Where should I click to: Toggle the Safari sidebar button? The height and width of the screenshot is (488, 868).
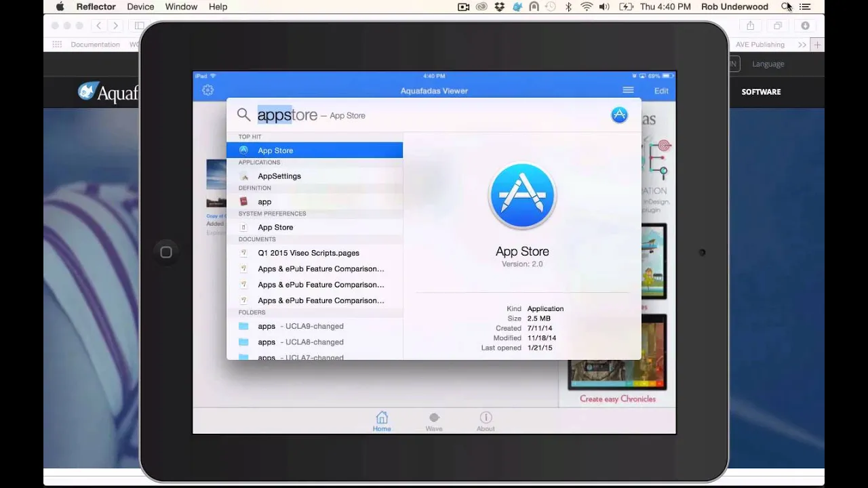coord(138,26)
